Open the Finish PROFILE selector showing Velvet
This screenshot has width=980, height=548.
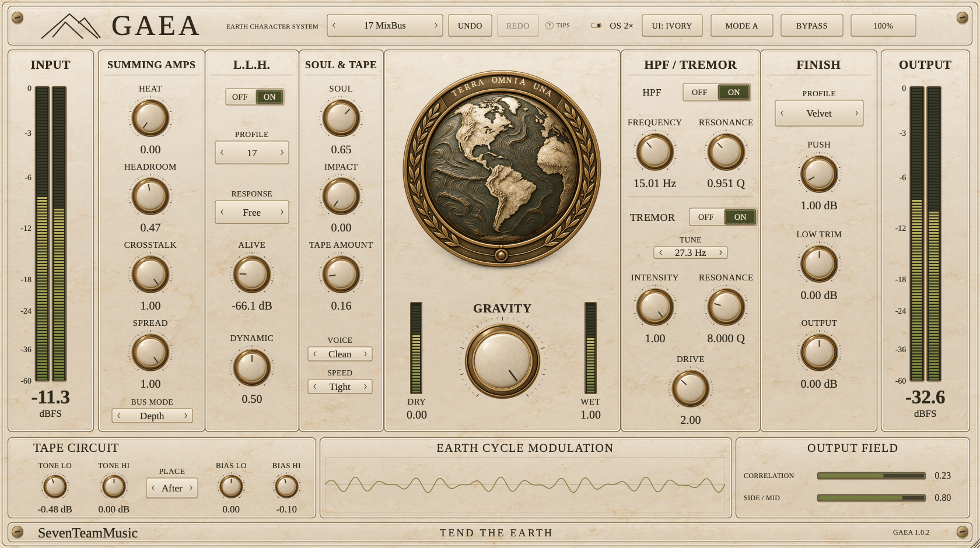819,113
